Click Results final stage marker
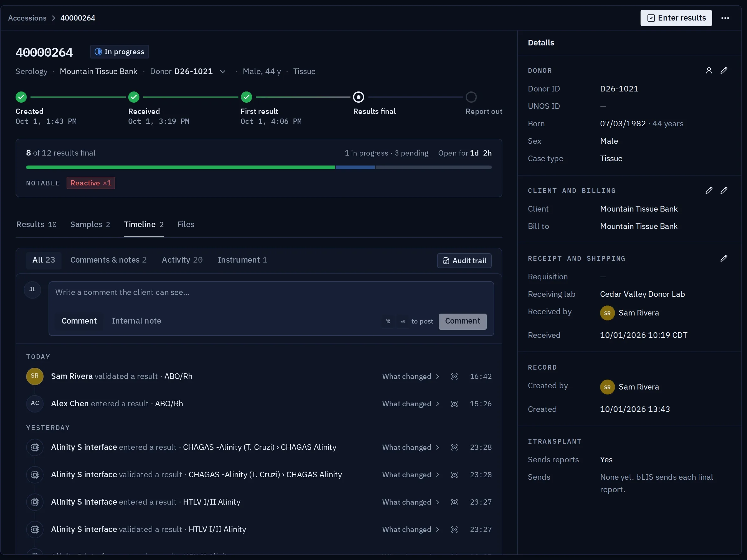 358,97
